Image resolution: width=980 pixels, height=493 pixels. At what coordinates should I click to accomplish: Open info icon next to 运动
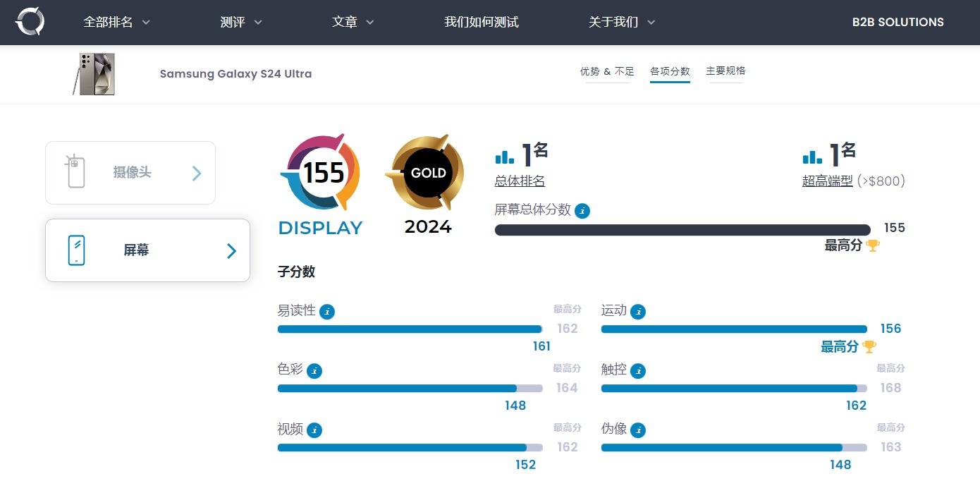coord(637,312)
